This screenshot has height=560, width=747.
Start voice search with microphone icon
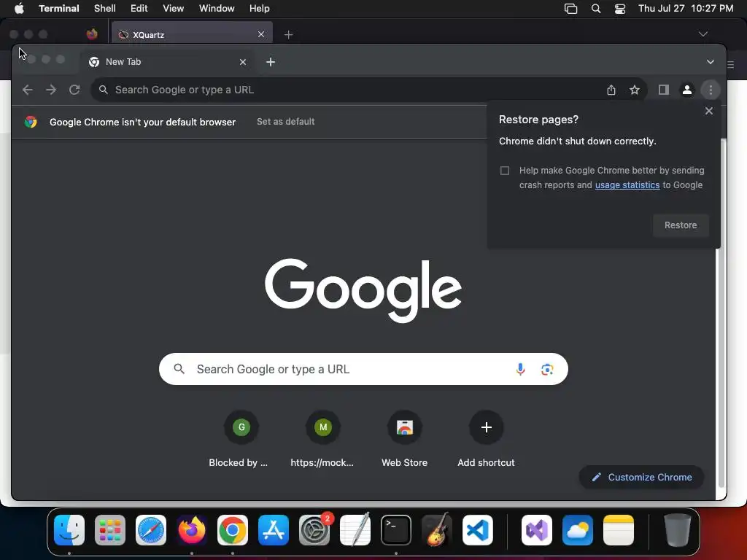pos(520,369)
